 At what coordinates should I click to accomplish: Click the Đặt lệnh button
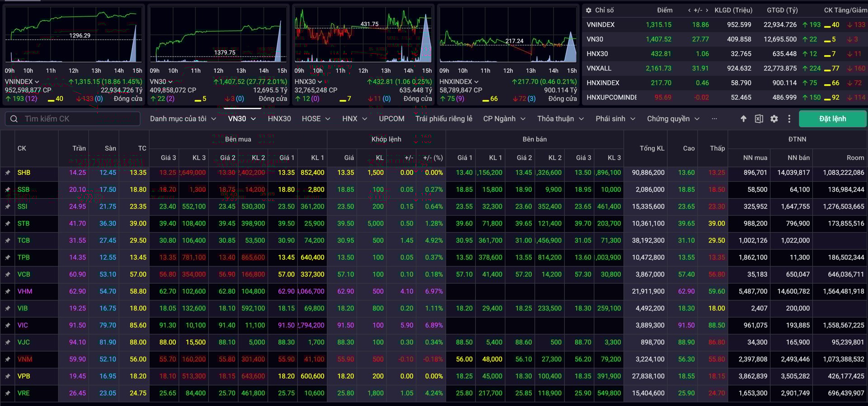832,119
